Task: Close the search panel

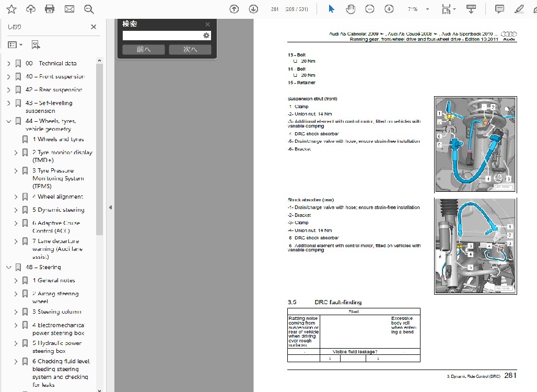Action: [207, 25]
